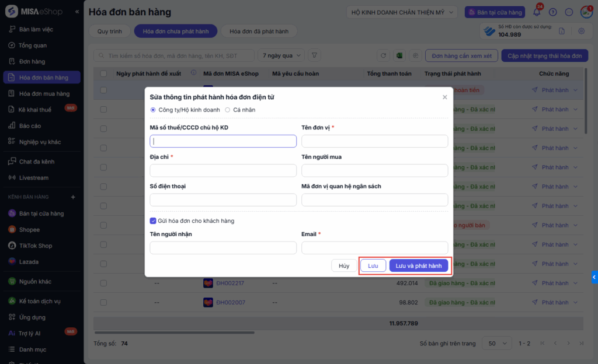Export invoices with the Excel icon
The image size is (598, 364).
click(x=400, y=55)
